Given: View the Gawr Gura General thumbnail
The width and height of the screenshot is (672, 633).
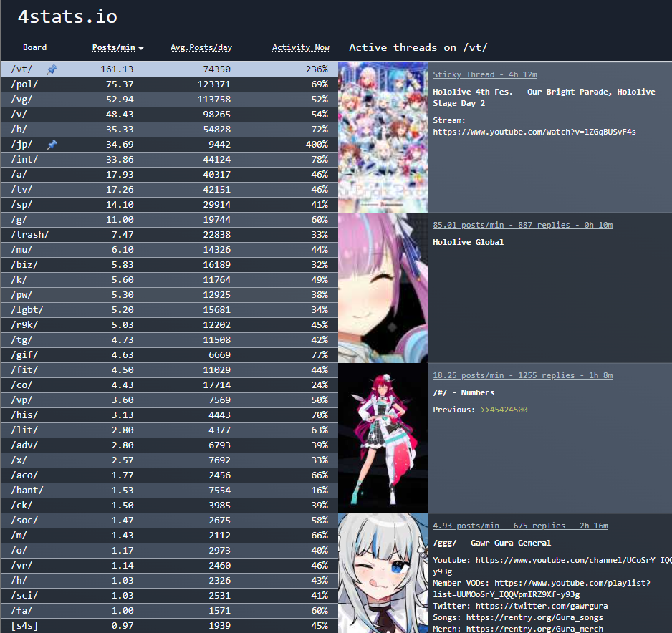Looking at the screenshot, I should click(383, 573).
